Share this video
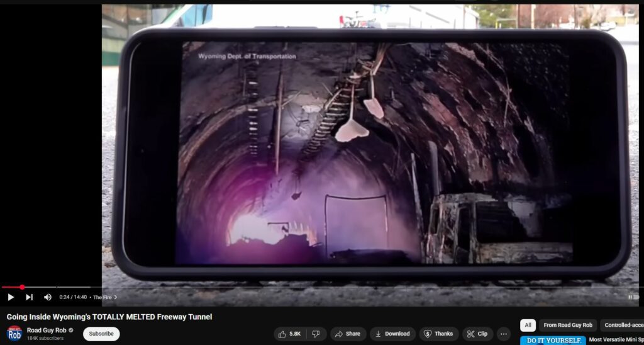Screen dimensions: 644x345 click(348, 334)
